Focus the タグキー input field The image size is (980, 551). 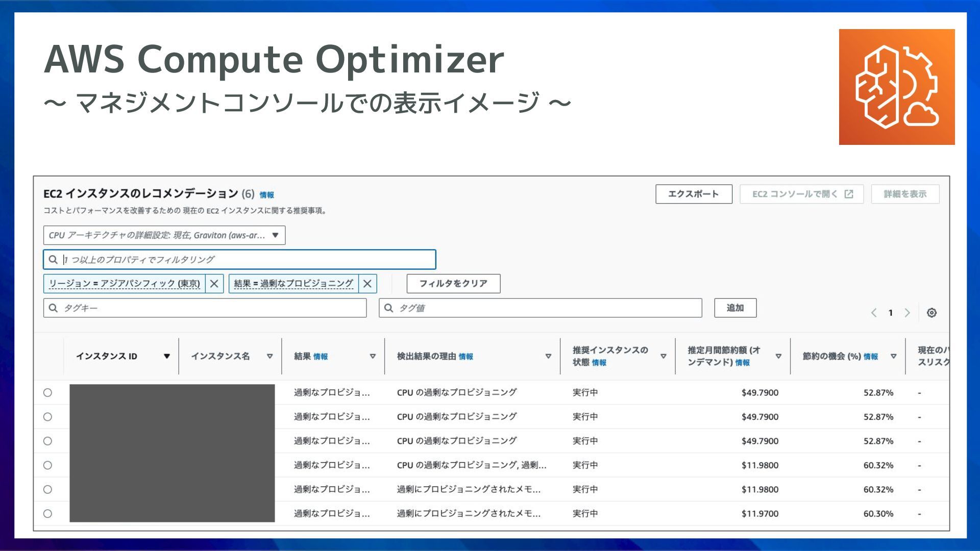click(205, 308)
